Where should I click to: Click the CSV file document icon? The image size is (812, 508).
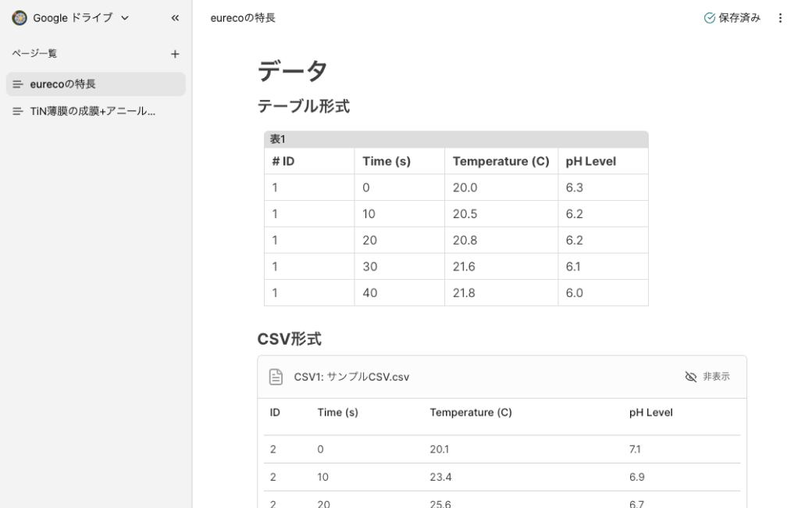coord(276,377)
